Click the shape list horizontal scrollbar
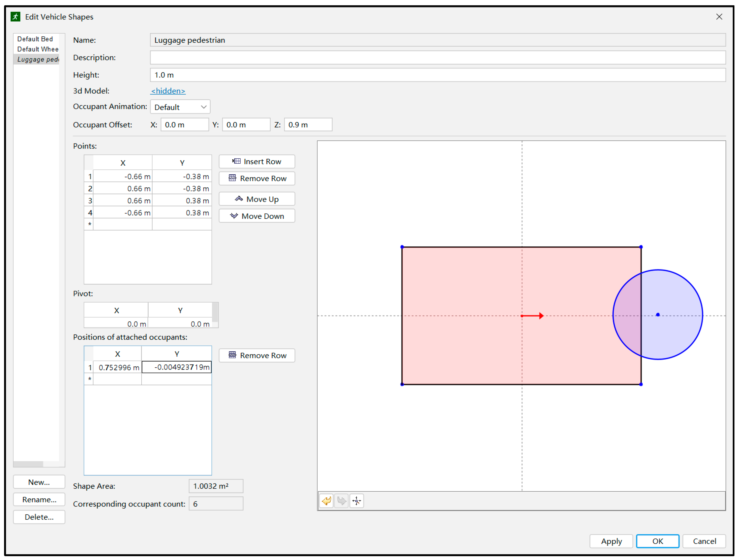Viewport: 739px width, 560px height. click(x=28, y=464)
